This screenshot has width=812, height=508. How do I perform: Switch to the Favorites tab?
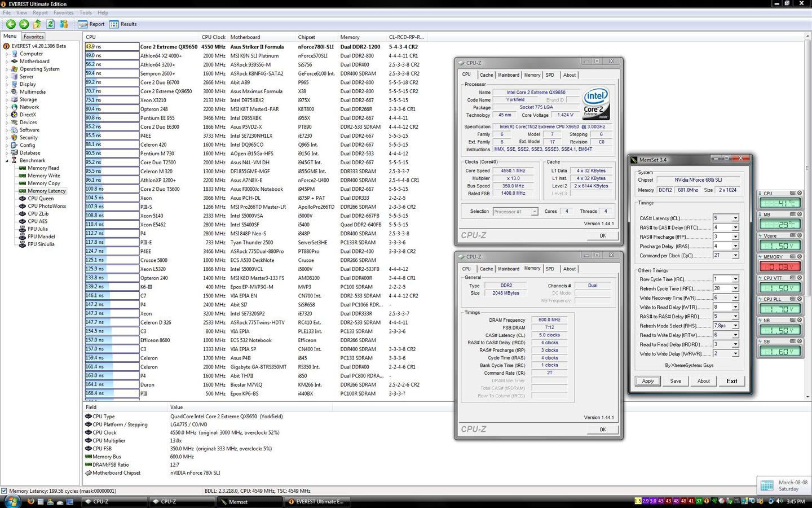(x=33, y=37)
